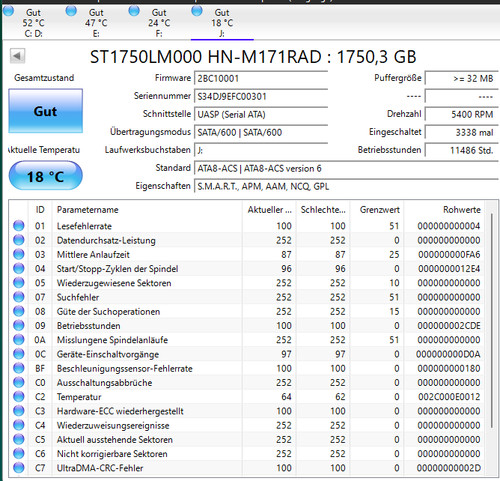
Task: Click the status orb for Beschleunigungssensor-Fehlerrate row
Action: pos(19,368)
